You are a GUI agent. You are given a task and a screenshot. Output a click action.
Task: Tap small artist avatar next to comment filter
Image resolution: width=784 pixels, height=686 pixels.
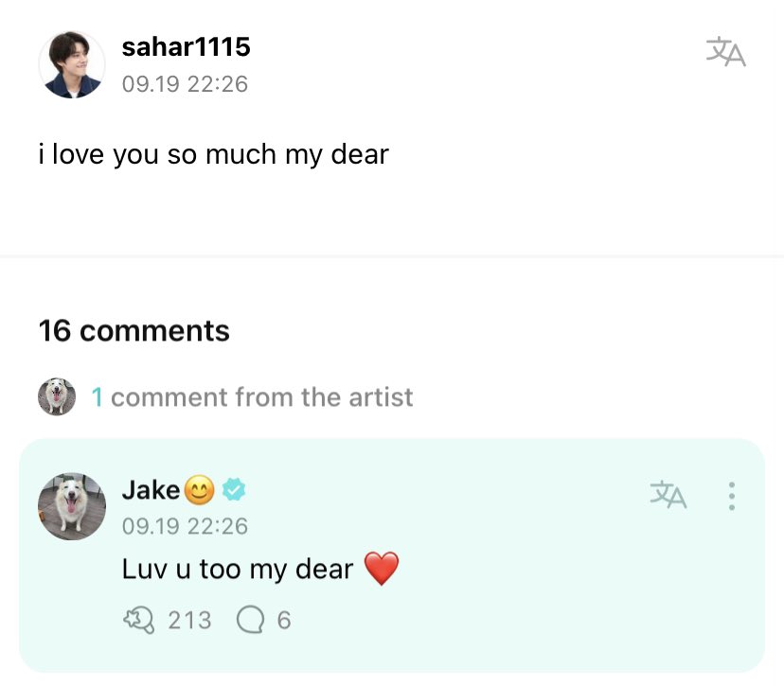pyautogui.click(x=57, y=396)
